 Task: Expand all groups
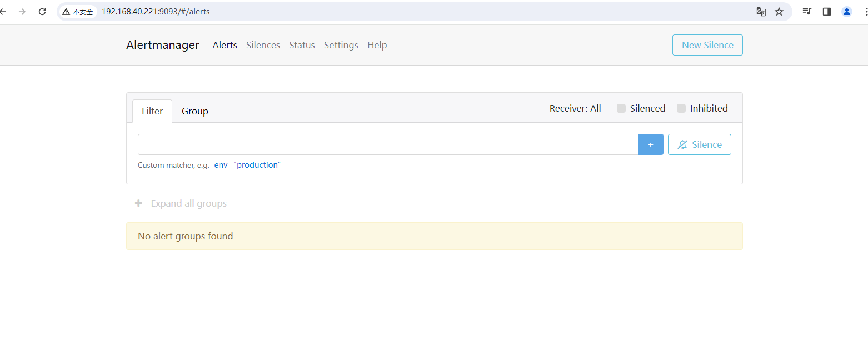coord(181,203)
